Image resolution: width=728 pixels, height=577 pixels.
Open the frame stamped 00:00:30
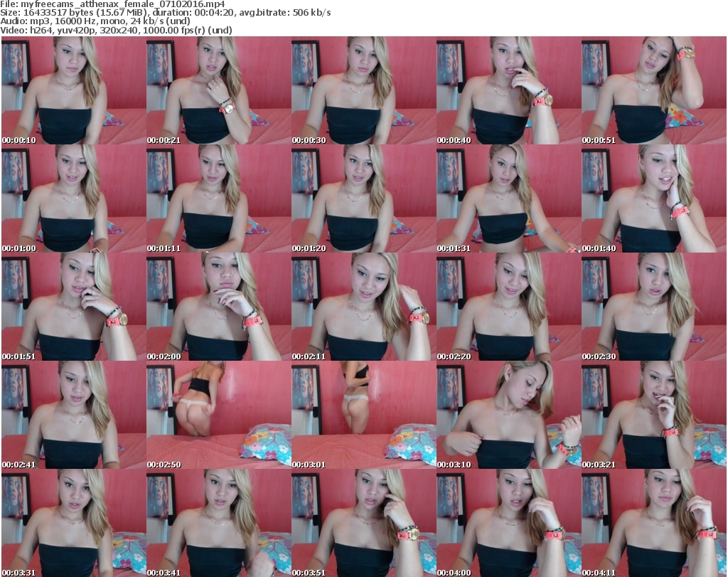[363, 90]
